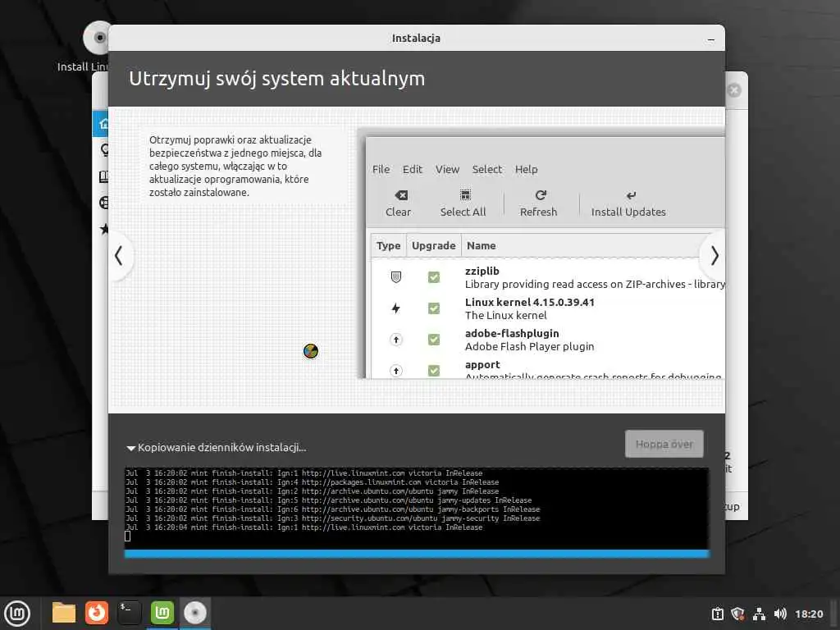This screenshot has width=840, height=630.
Task: Open the Help menu in slideshow image
Action: (x=526, y=169)
